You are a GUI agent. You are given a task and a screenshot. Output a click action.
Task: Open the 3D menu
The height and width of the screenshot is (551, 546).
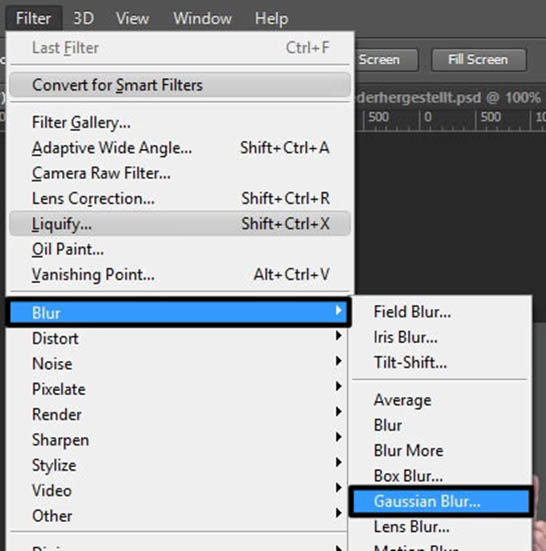click(84, 18)
